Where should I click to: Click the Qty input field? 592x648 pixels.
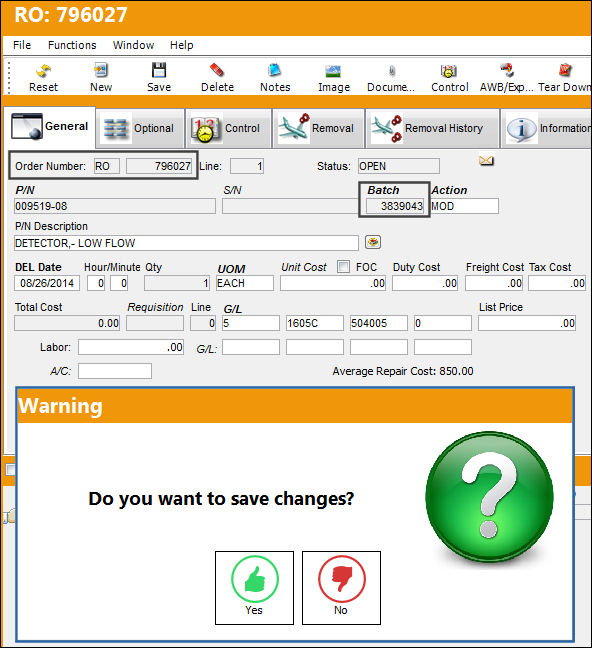coord(177,283)
